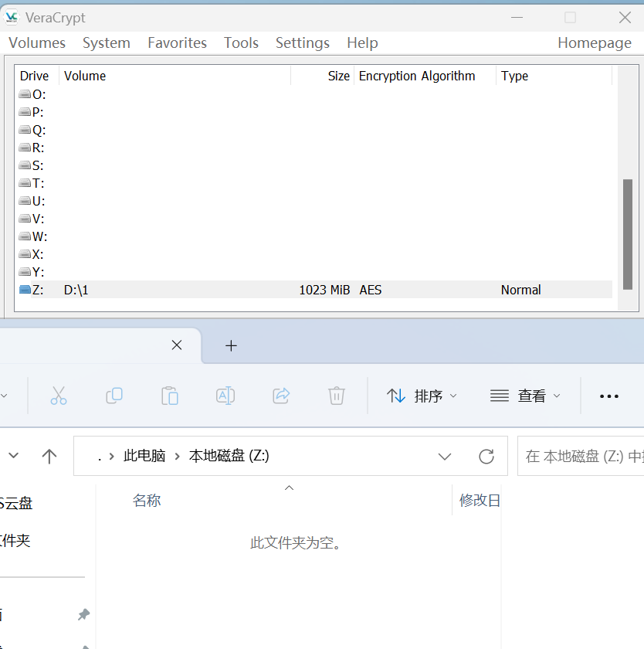The width and height of the screenshot is (644, 649).
Task: Click the Copy icon in Explorer toolbar
Action: click(114, 396)
